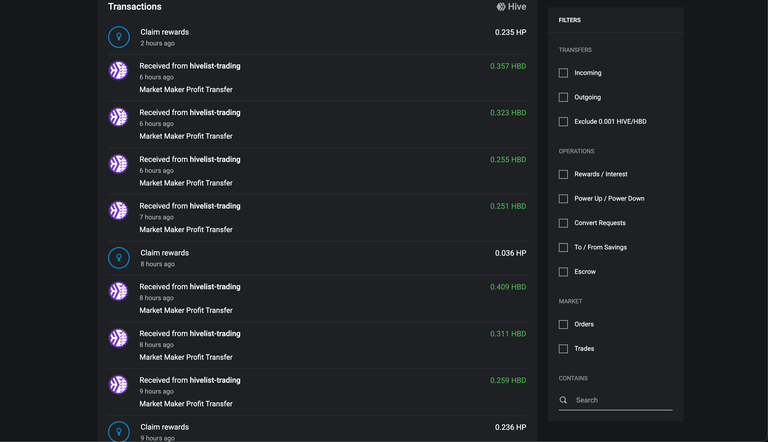Toggle the Trades market filter
768x442 pixels.
[563, 349]
